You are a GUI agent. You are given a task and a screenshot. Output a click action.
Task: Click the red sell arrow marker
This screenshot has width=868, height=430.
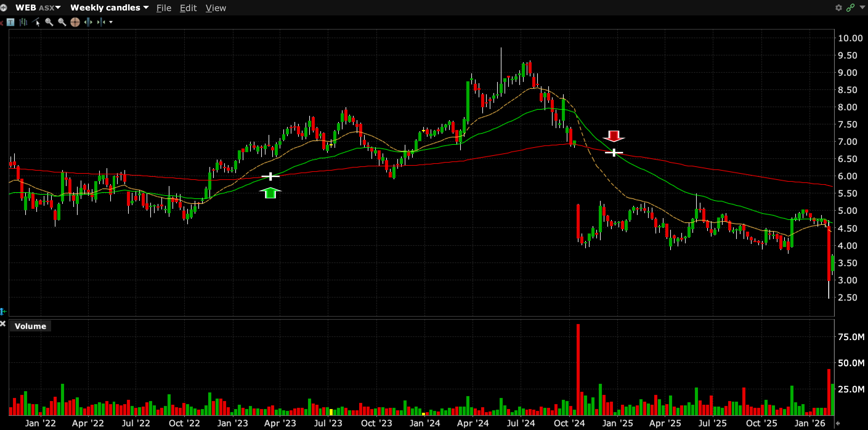pos(614,136)
